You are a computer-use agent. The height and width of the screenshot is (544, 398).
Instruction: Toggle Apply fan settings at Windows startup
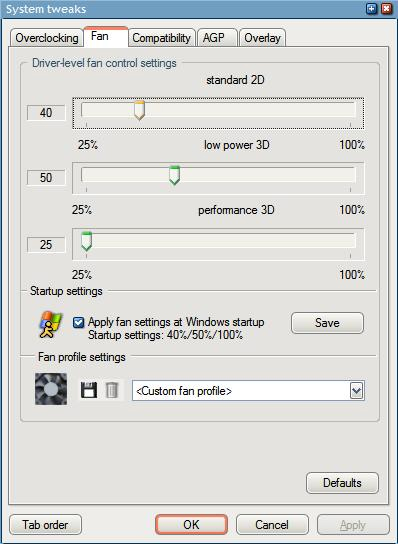tap(78, 323)
